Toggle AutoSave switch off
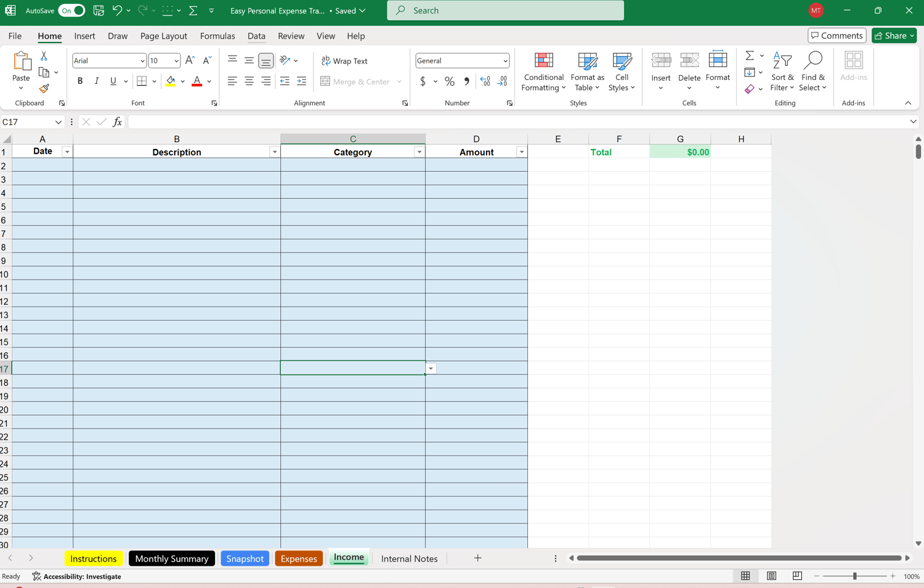Image resolution: width=924 pixels, height=588 pixels. pos(71,10)
